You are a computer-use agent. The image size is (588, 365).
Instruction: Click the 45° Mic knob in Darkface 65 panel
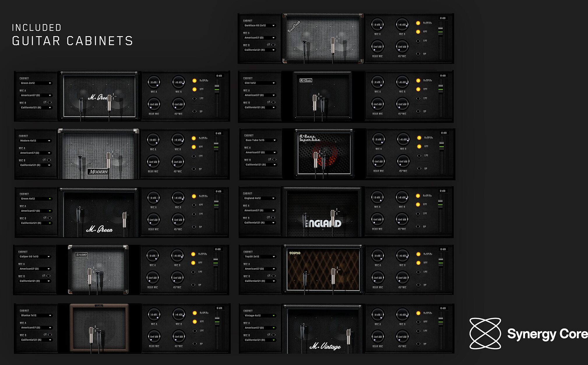click(402, 47)
